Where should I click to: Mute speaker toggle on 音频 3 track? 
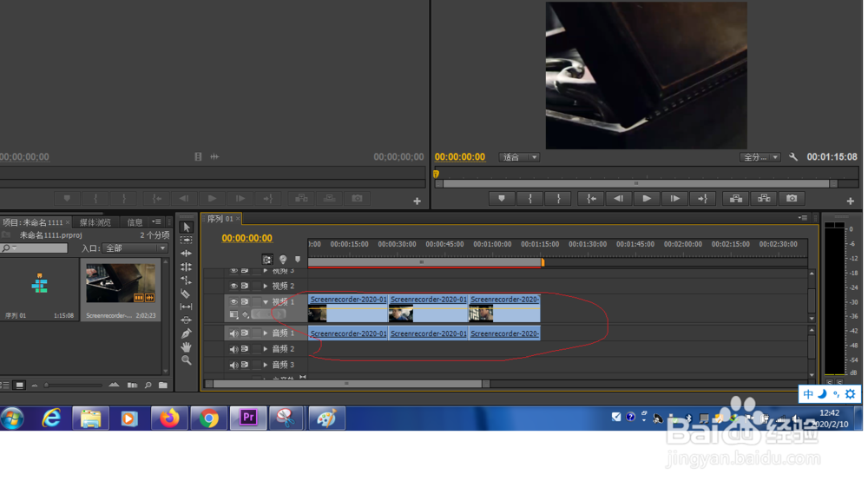pos(233,365)
